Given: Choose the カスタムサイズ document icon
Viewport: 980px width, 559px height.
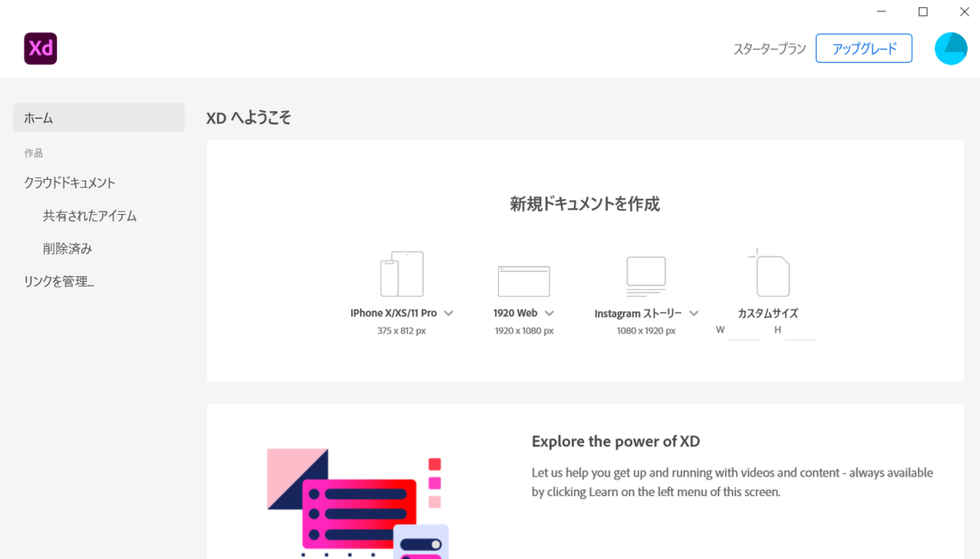Looking at the screenshot, I should [768, 273].
